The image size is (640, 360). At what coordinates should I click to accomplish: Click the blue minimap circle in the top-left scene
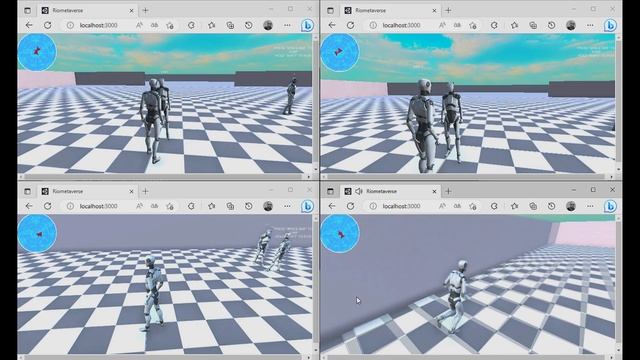coord(37,52)
